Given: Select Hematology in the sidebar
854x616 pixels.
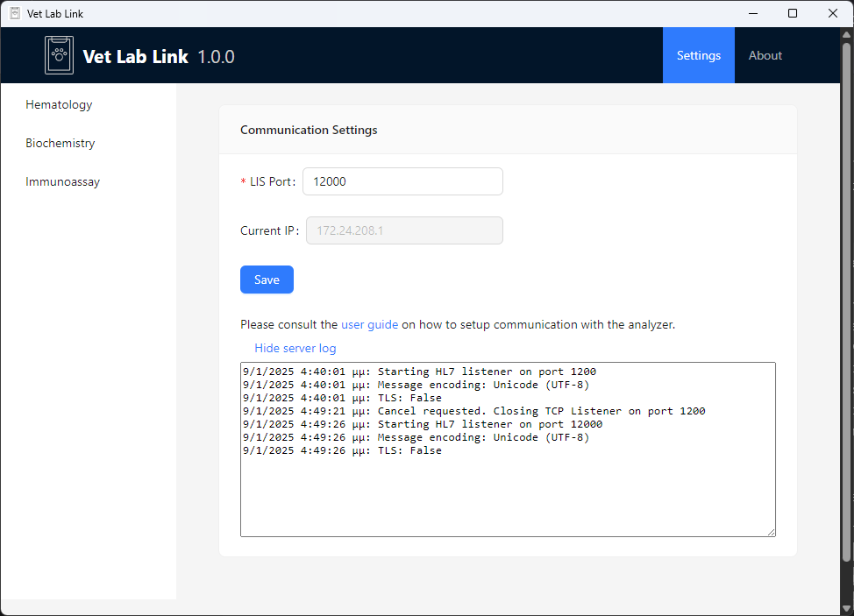Looking at the screenshot, I should click(59, 104).
